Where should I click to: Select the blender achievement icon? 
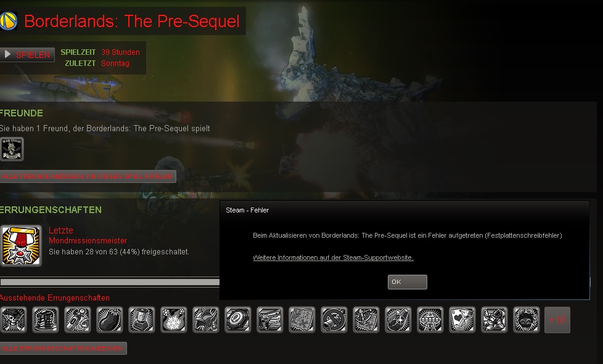pyautogui.click(x=142, y=320)
